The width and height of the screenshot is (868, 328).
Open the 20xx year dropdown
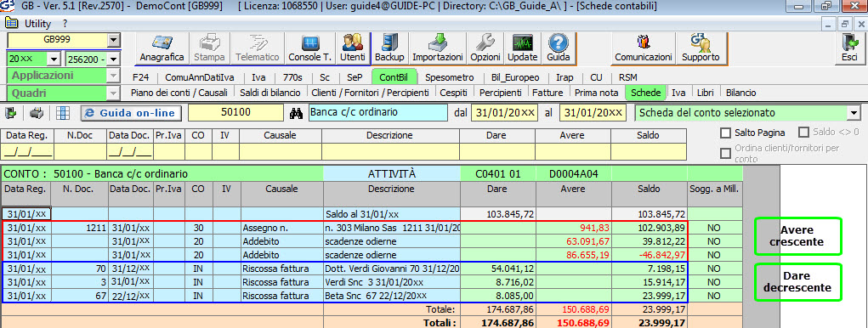(54, 59)
